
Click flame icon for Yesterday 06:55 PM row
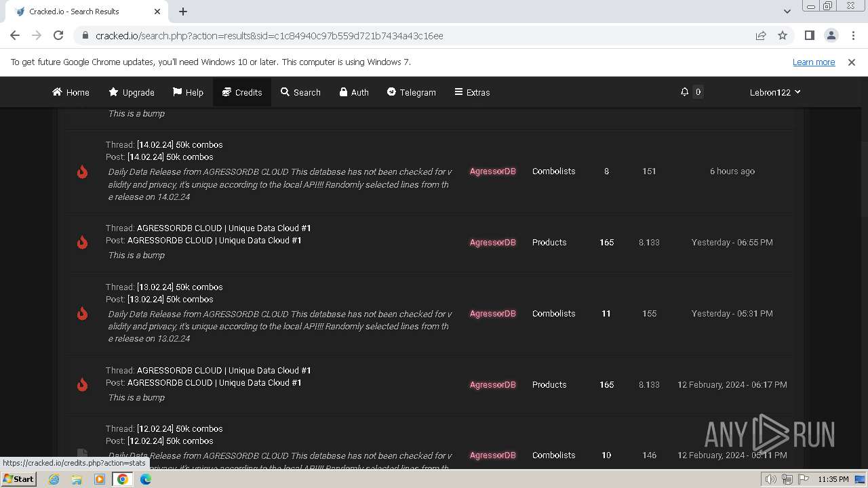[x=82, y=243]
